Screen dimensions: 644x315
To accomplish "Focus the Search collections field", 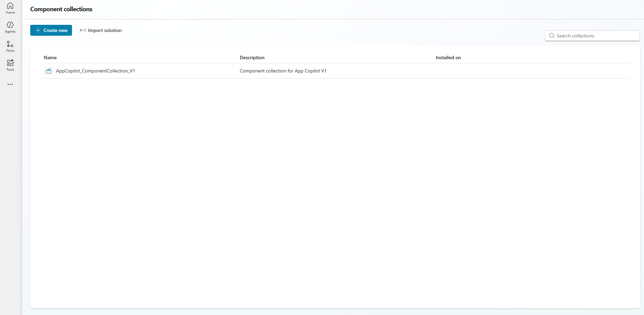I will point(596,36).
